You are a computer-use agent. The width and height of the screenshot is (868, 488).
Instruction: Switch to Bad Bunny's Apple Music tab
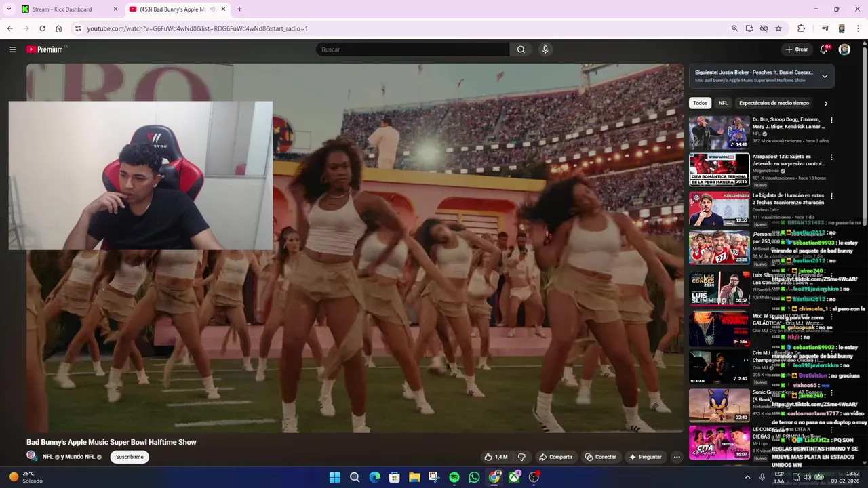[x=178, y=9]
